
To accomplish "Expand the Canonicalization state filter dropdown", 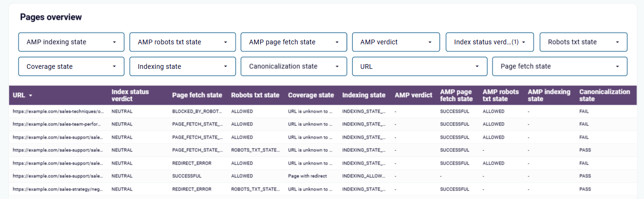I will [x=294, y=66].
